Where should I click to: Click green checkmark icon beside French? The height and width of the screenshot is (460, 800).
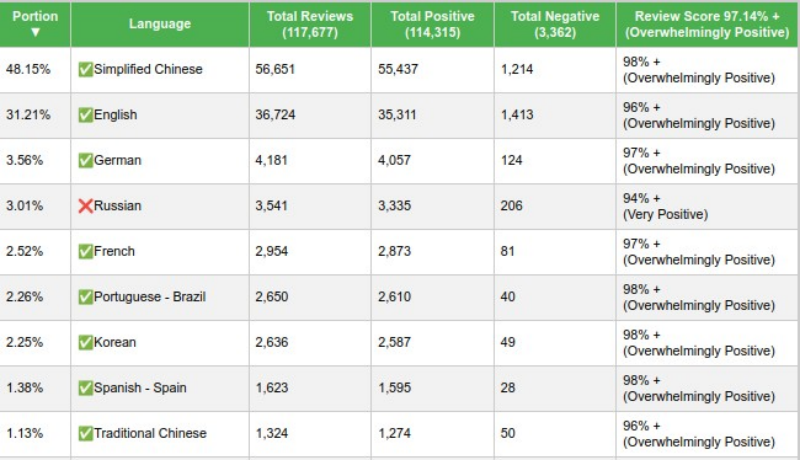point(85,252)
